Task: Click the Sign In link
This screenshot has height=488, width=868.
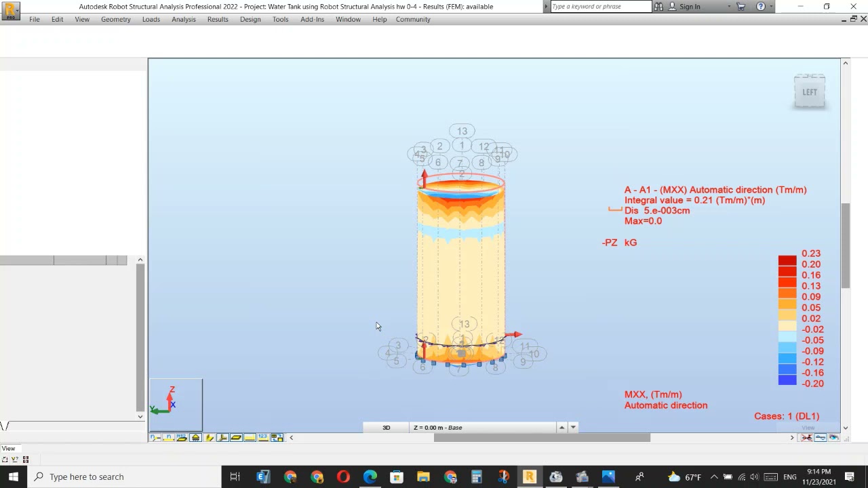Action: pos(690,7)
